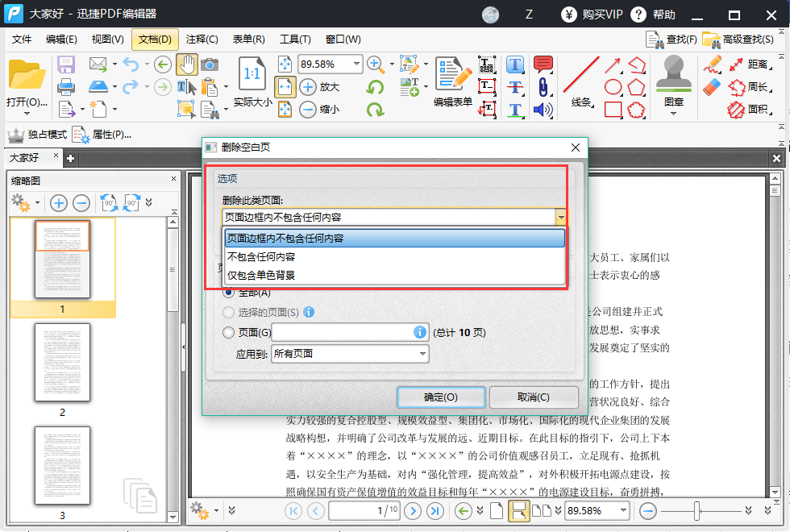
Task: Choose 仅包含单色背景 from the list
Action: 394,275
